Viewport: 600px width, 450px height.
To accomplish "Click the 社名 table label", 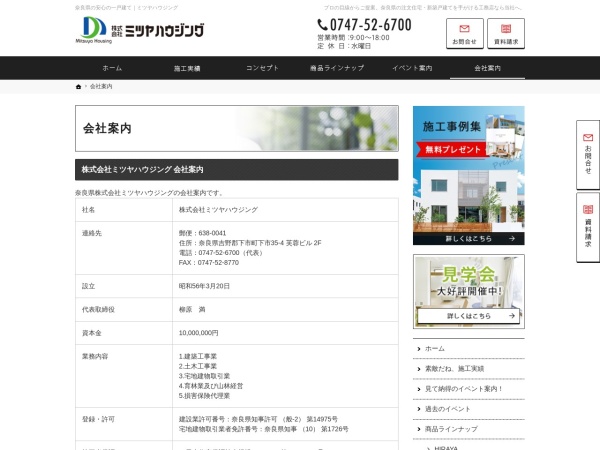I will 88,210.
